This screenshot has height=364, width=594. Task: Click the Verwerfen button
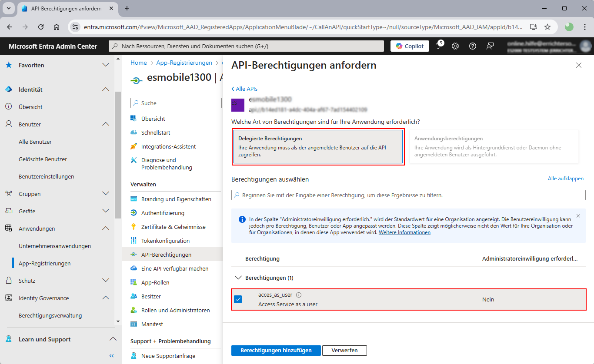344,350
